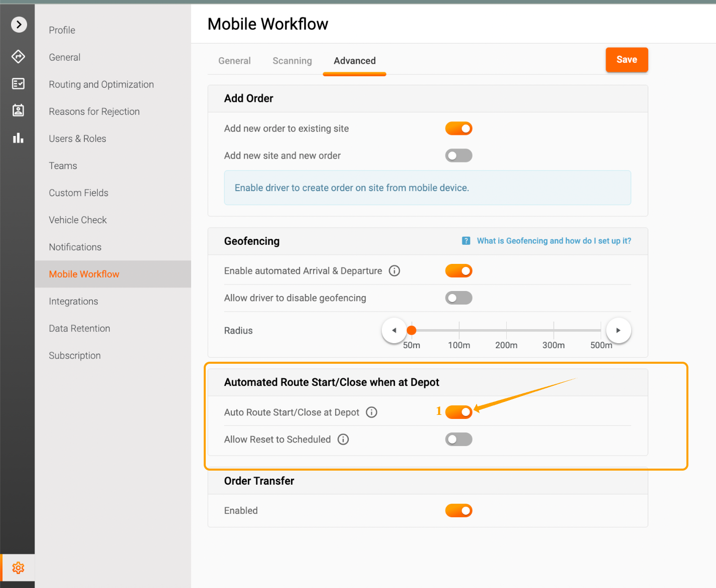This screenshot has width=716, height=588.
Task: Toggle the Auto Route Start/Close at Depot switch
Action: click(x=459, y=412)
